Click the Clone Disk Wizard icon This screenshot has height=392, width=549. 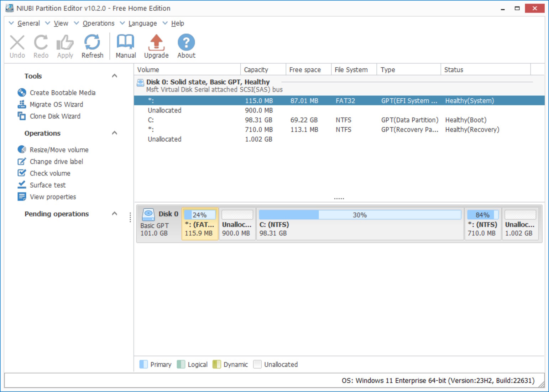(22, 116)
